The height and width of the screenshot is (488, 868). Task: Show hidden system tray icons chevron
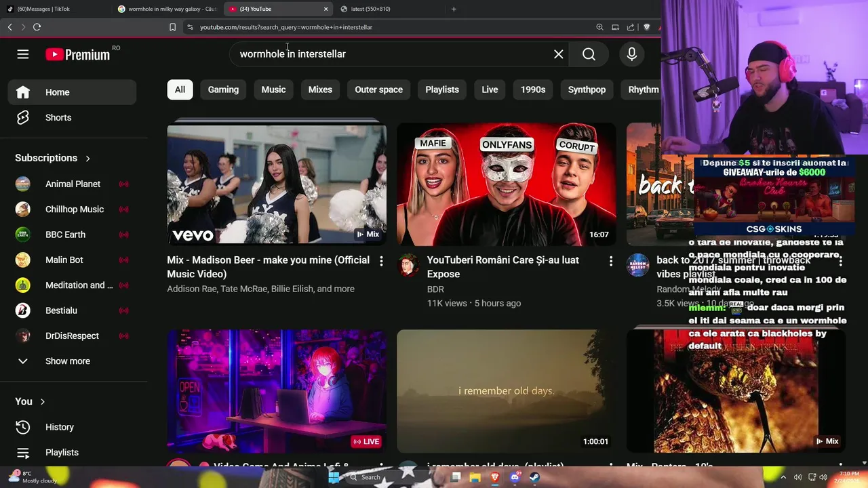(783, 477)
